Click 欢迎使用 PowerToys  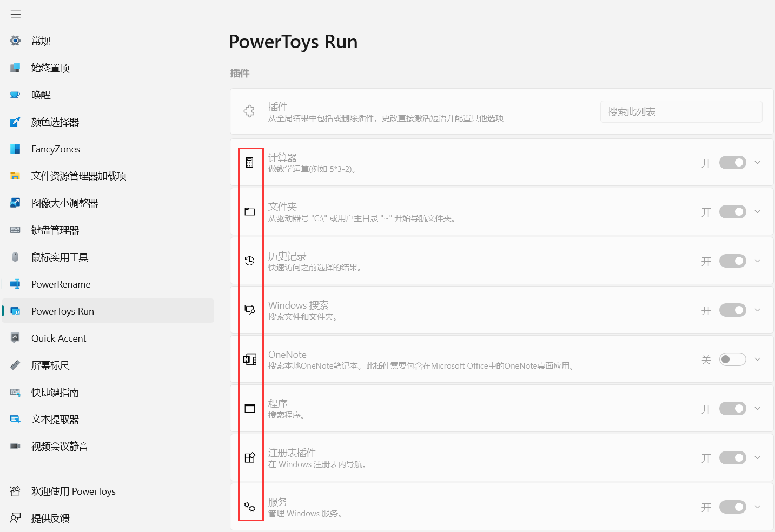[73, 491]
